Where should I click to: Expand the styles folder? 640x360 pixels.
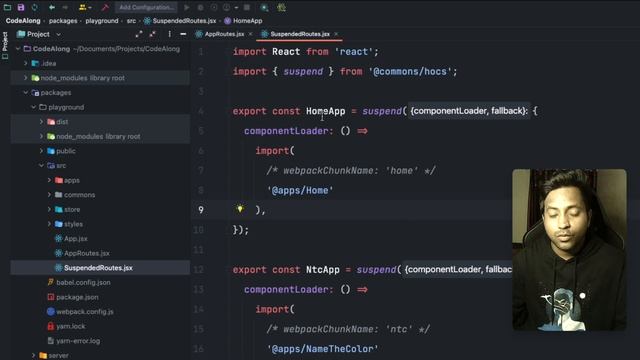click(x=49, y=224)
